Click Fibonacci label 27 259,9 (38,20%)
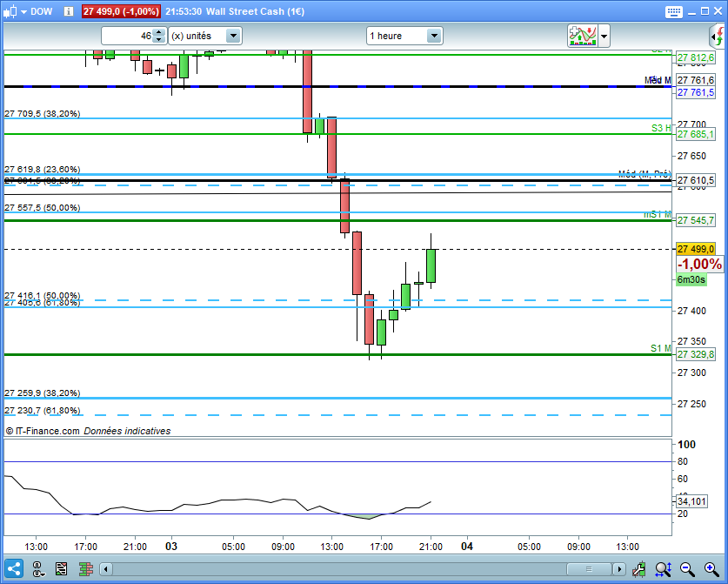 [x=43, y=393]
